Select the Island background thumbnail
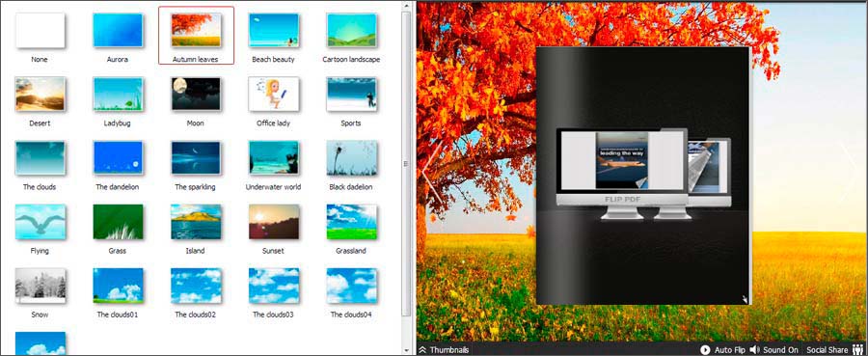This screenshot has height=356, width=868. tap(196, 222)
